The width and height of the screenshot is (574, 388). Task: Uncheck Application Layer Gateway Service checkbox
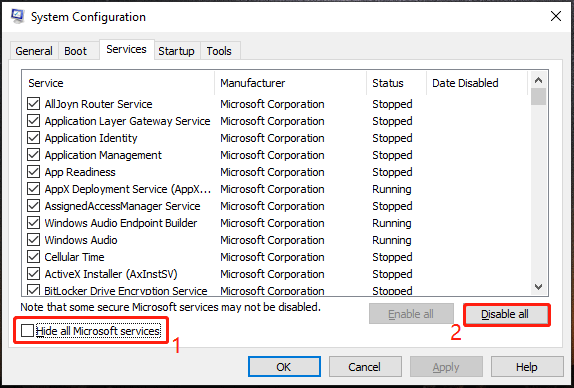pyautogui.click(x=33, y=121)
